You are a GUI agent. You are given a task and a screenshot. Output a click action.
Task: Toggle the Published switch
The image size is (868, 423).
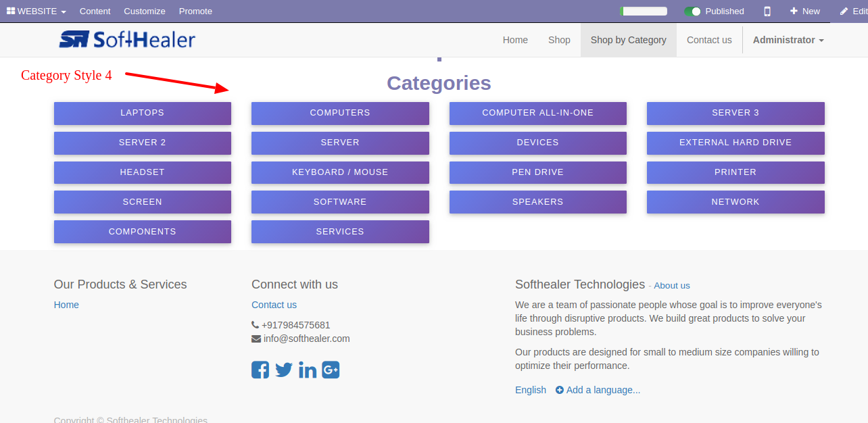692,11
